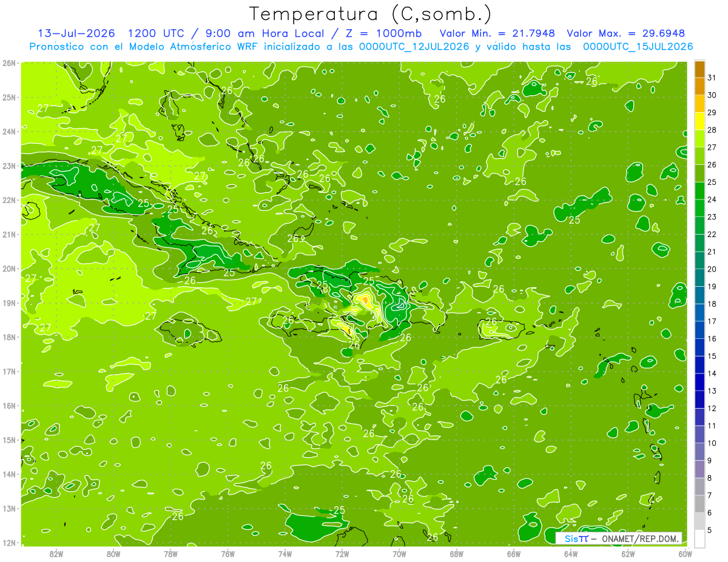The image size is (728, 562).
Task: Click the "16N" latitude axis label
Action: [x=8, y=406]
